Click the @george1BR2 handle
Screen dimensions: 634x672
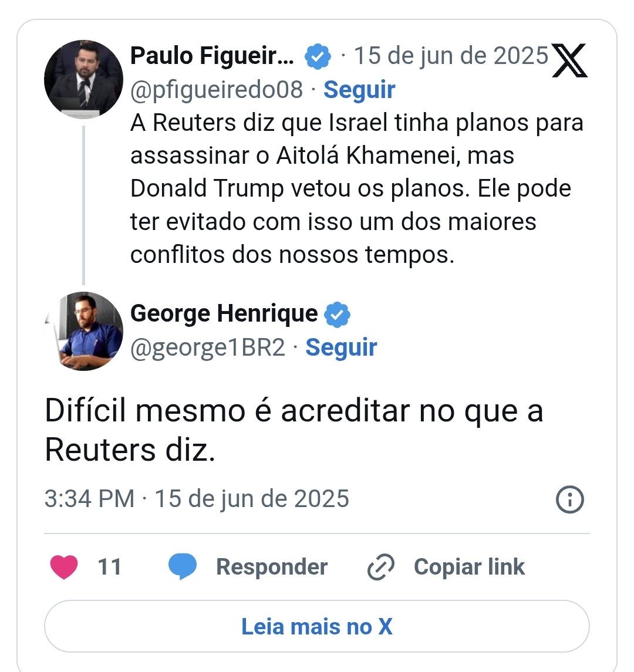(x=207, y=347)
